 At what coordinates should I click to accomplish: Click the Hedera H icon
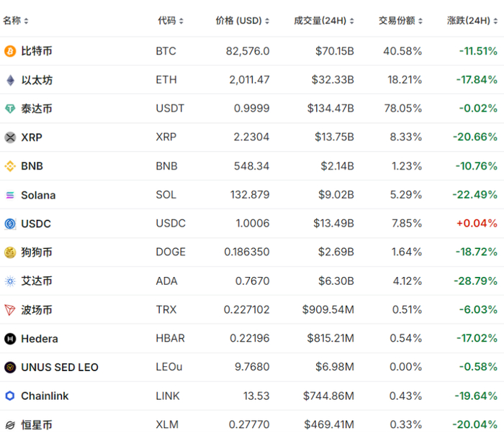click(10, 339)
